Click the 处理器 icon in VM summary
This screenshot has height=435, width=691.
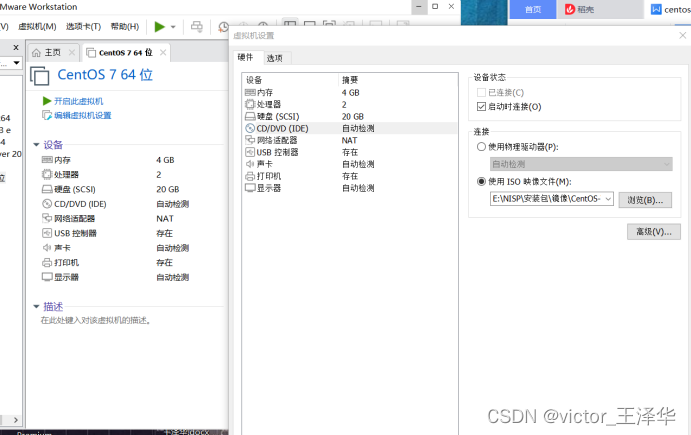[x=47, y=175]
